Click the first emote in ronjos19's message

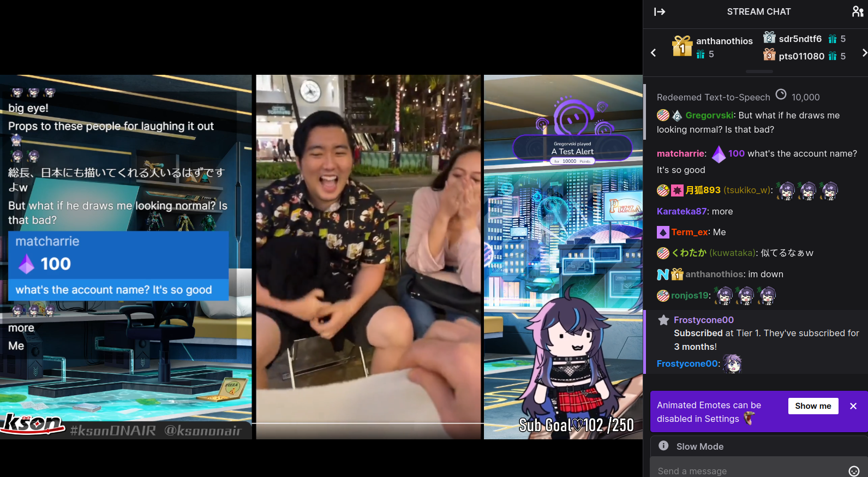click(724, 296)
